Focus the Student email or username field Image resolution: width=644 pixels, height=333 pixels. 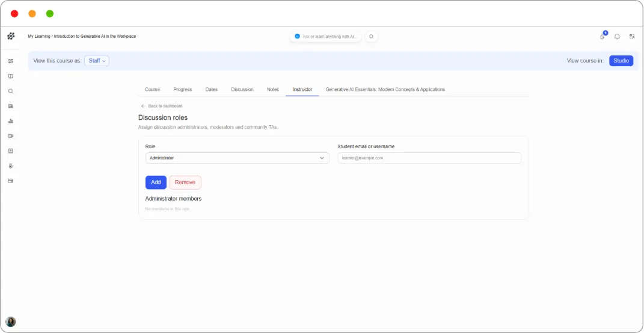click(429, 158)
